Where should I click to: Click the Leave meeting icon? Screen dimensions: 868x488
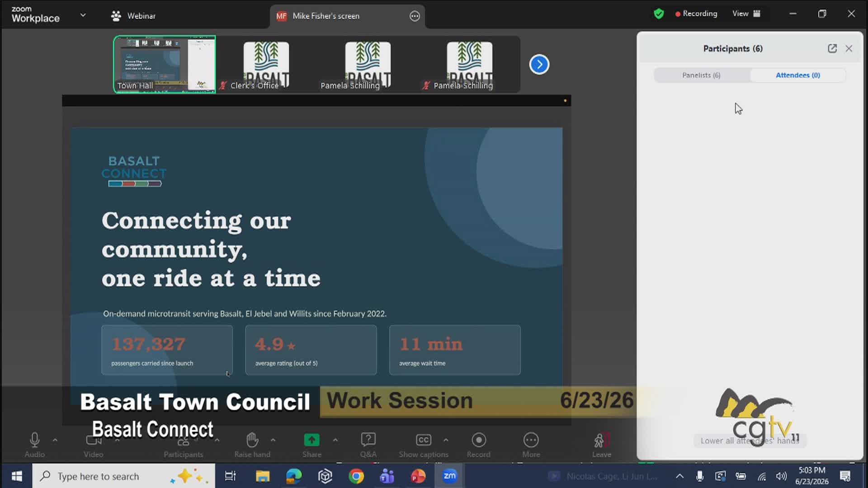coord(601,440)
